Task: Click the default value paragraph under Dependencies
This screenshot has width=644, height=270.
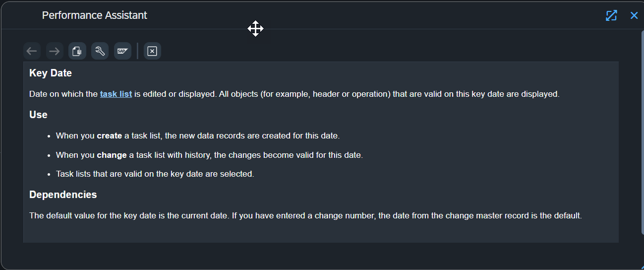Action: (x=305, y=216)
